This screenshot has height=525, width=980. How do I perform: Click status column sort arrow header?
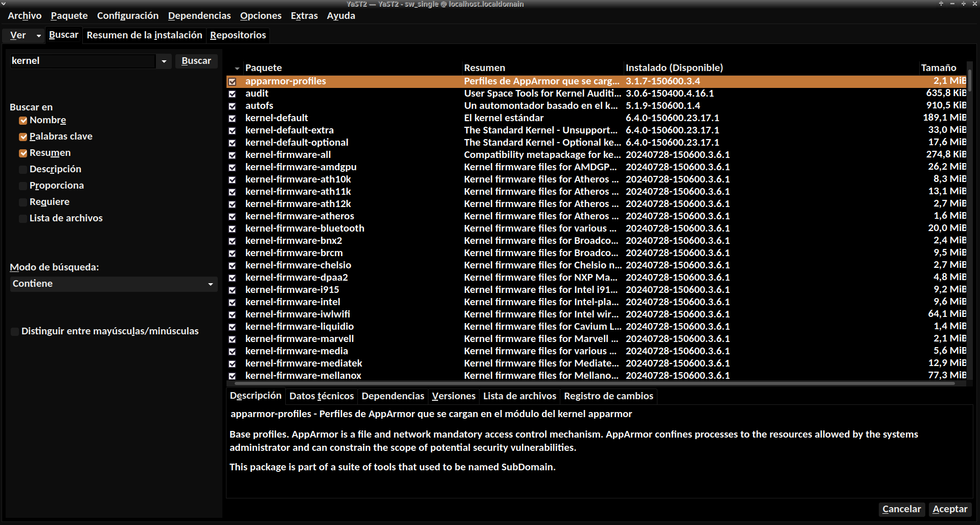(237, 68)
